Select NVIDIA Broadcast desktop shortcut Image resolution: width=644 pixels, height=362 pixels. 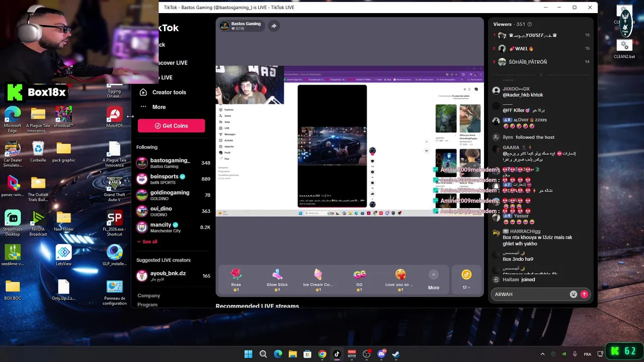click(x=38, y=223)
